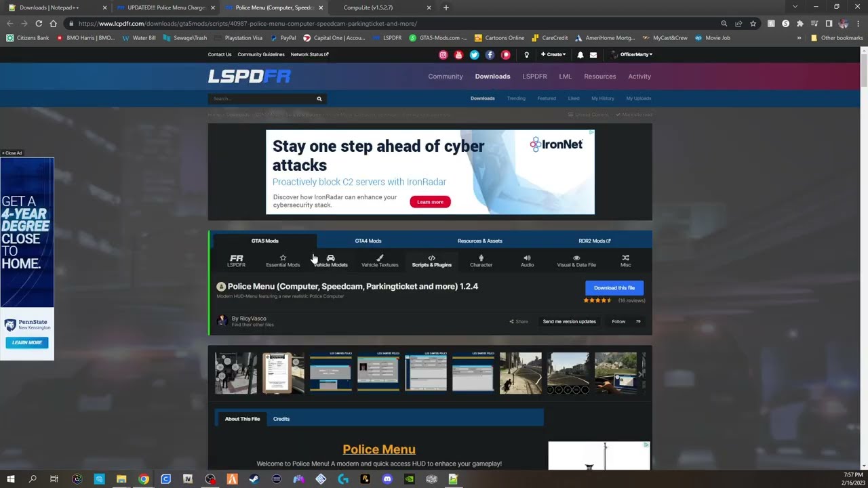Image resolution: width=868 pixels, height=488 pixels.
Task: Select the Character category icon
Action: coord(481,261)
